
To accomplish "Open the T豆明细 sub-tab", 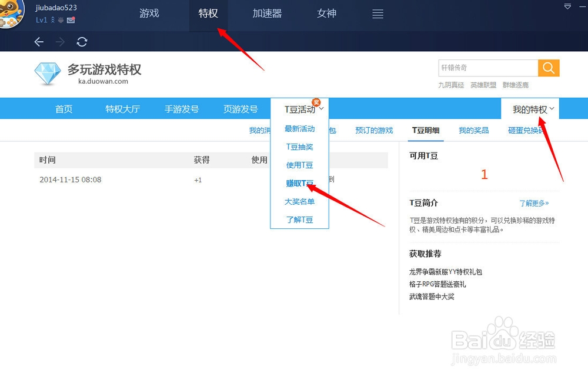I will [426, 130].
